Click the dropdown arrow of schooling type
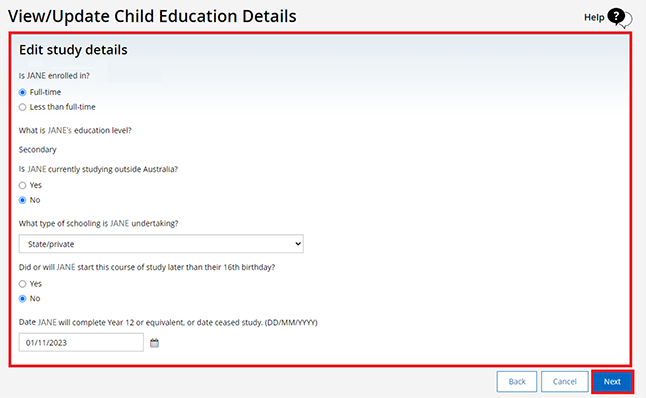 tap(298, 244)
